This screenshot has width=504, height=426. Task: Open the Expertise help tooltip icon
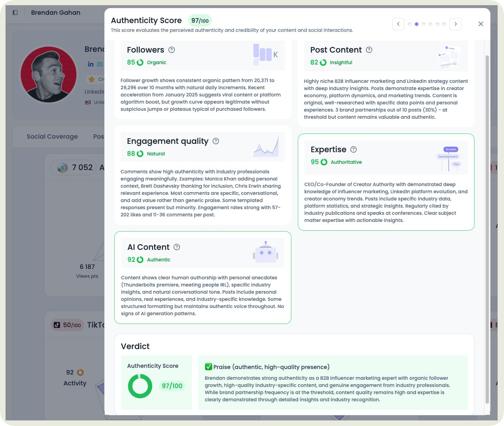354,149
